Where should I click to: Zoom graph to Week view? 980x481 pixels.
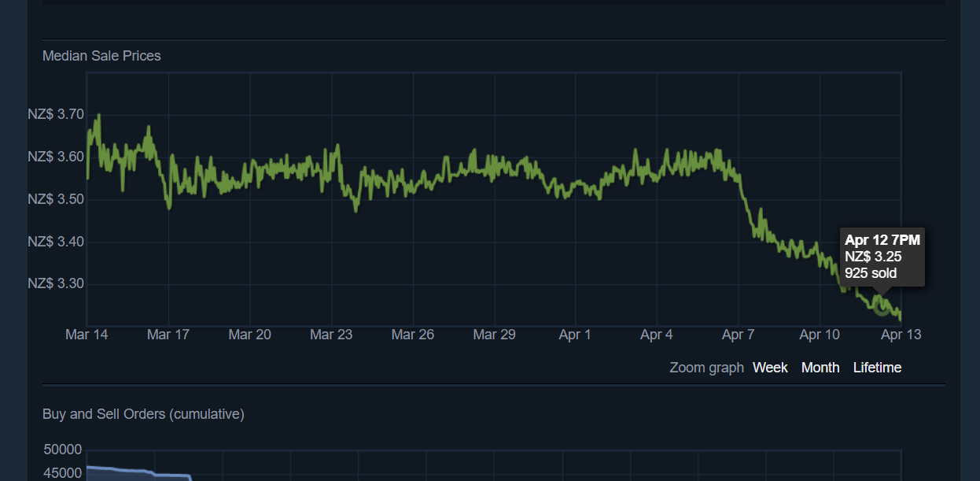point(770,368)
